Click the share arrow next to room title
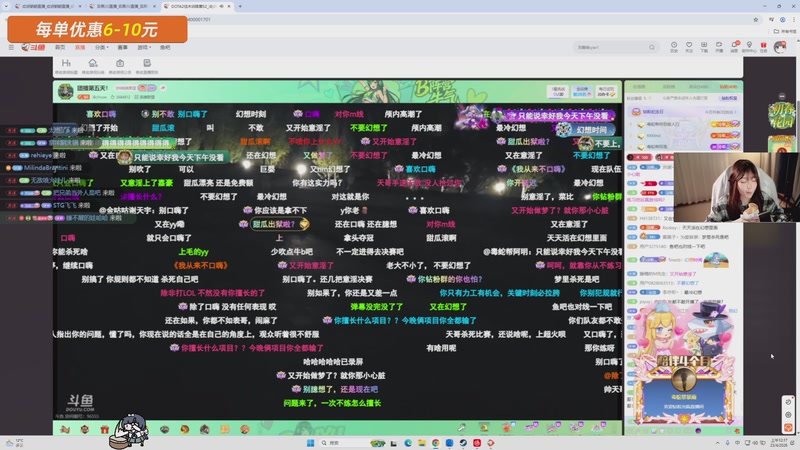 [163, 88]
